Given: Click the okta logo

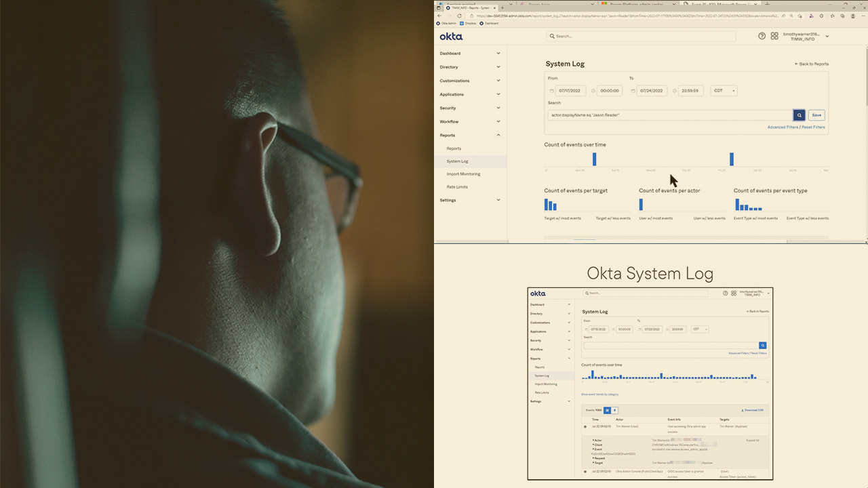Looking at the screenshot, I should pyautogui.click(x=451, y=37).
